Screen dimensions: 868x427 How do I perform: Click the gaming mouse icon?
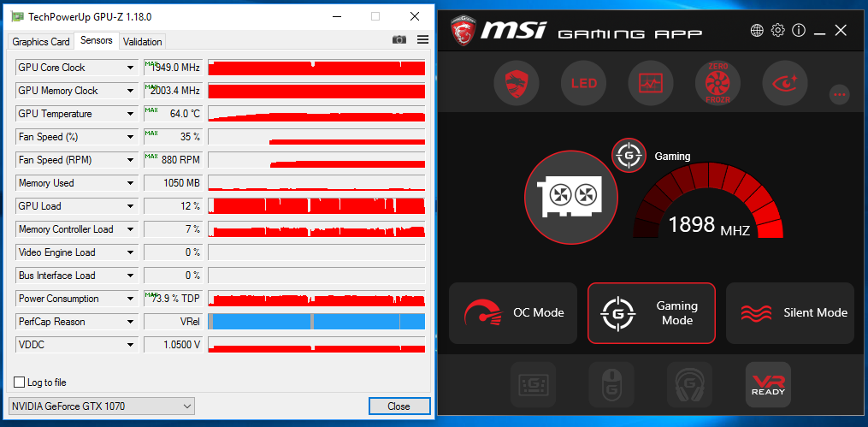[611, 384]
